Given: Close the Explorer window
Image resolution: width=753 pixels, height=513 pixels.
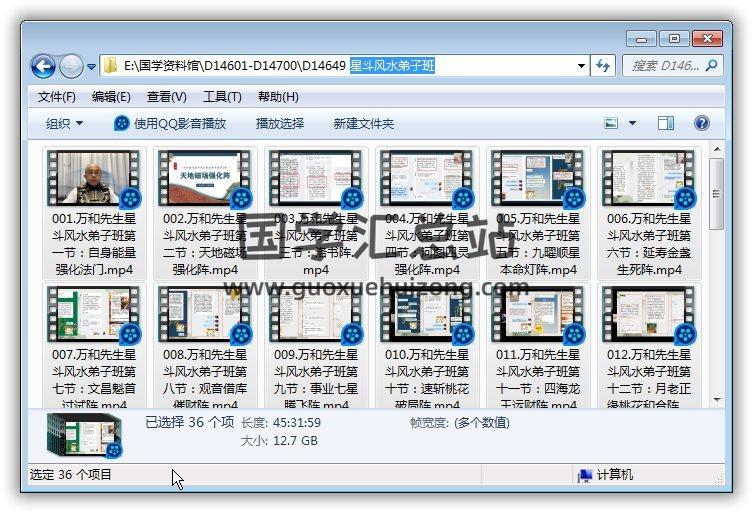Looking at the screenshot, I should point(707,38).
